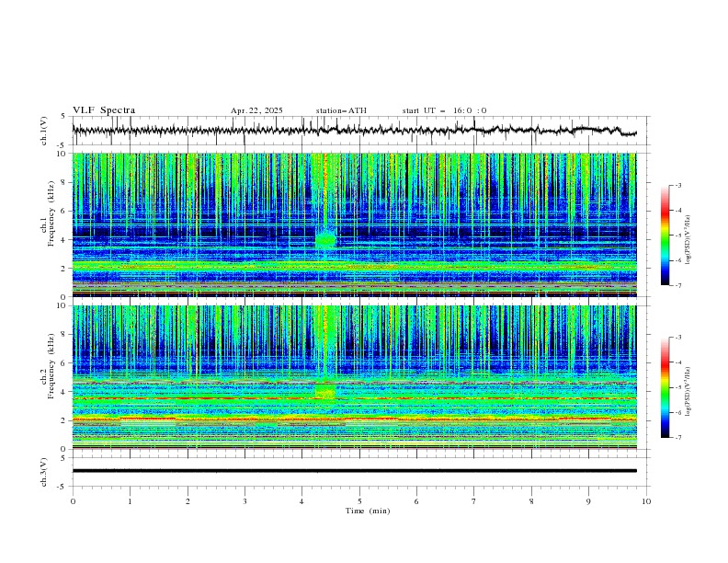Click the ch.1 voltage waveform trace
The image size is (728, 563).
(x=354, y=130)
